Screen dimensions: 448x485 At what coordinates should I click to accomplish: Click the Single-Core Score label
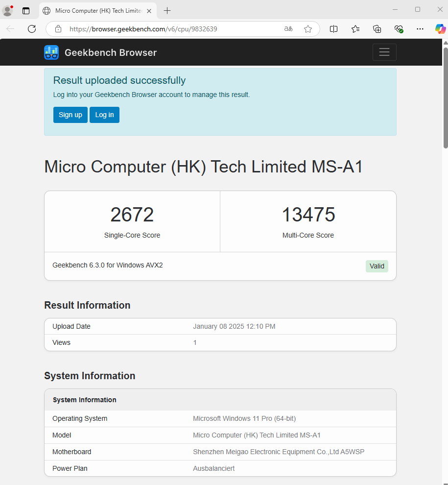click(x=132, y=235)
